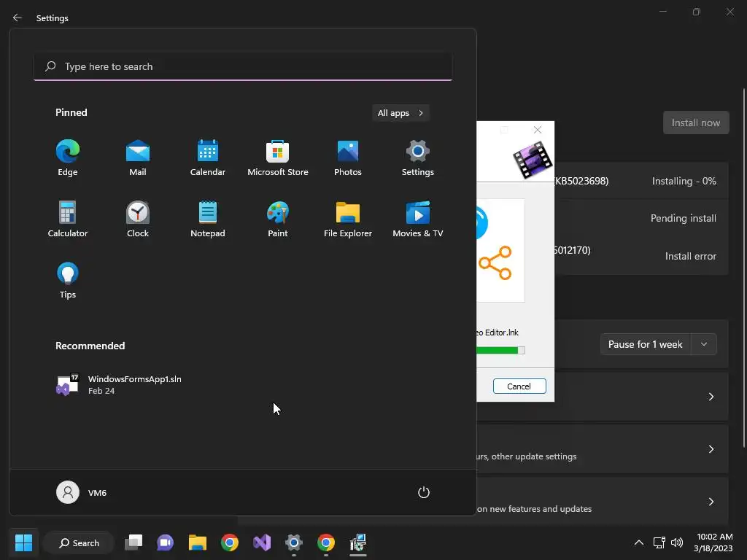The height and width of the screenshot is (560, 747).
Task: Click the Settings window scrollbar
Action: pyautogui.click(x=743, y=268)
